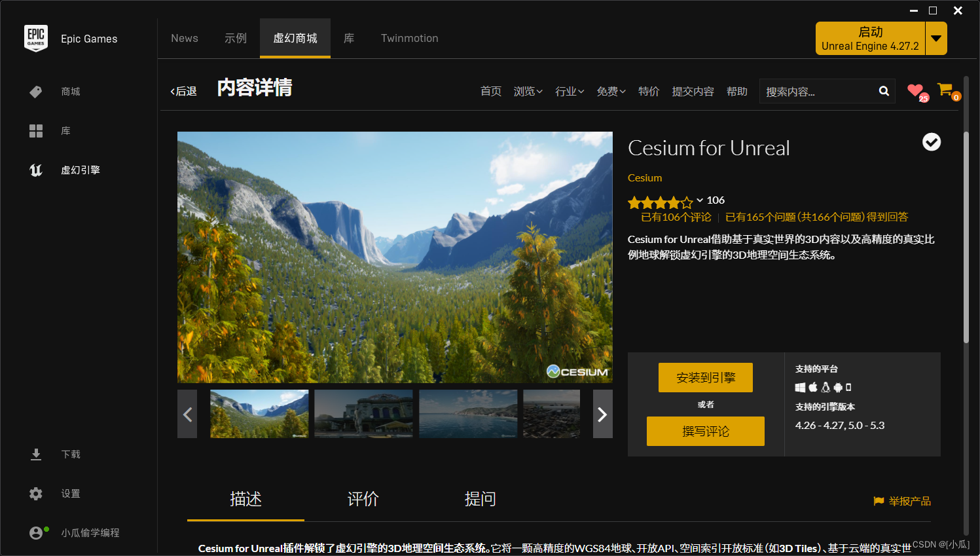Screen dimensions: 980x556
Task: Open the 帮助 help link
Action: click(x=737, y=91)
